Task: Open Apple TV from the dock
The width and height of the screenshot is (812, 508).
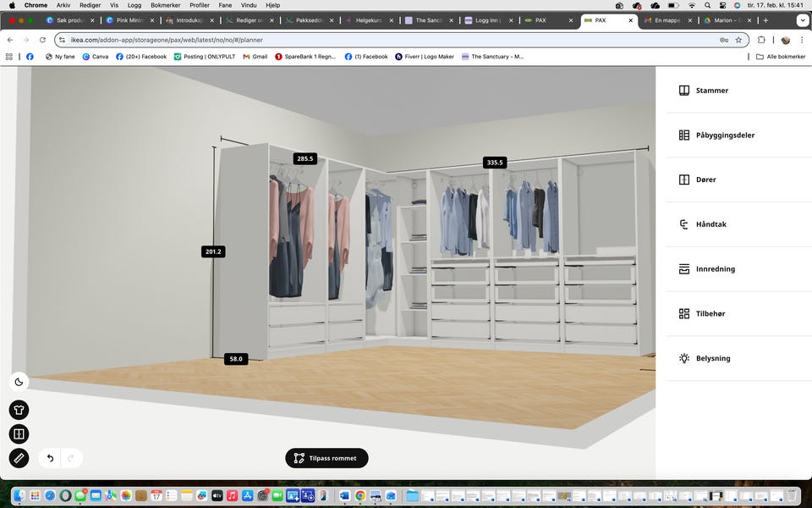Action: 217,495
